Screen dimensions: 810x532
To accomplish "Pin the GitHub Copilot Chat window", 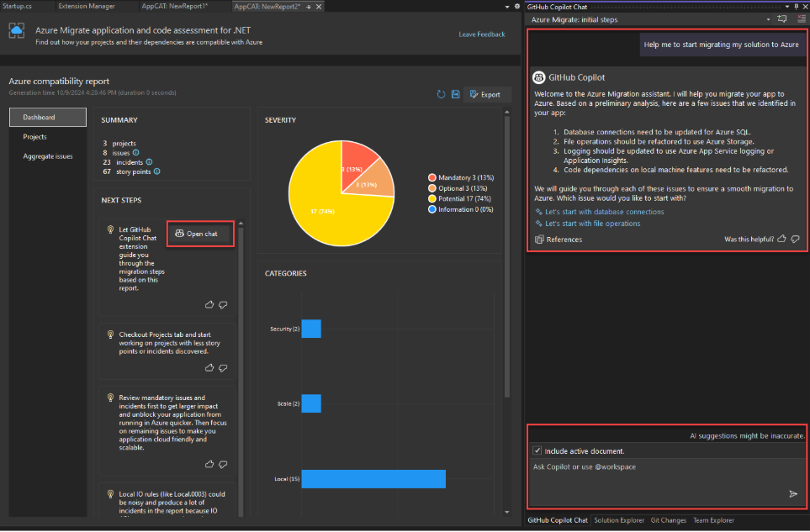I will (x=797, y=7).
